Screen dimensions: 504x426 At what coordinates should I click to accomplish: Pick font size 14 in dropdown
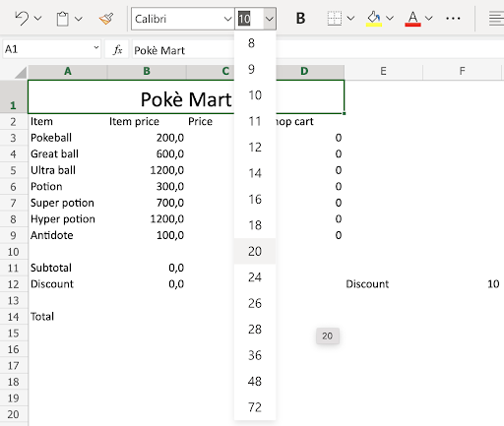click(255, 173)
